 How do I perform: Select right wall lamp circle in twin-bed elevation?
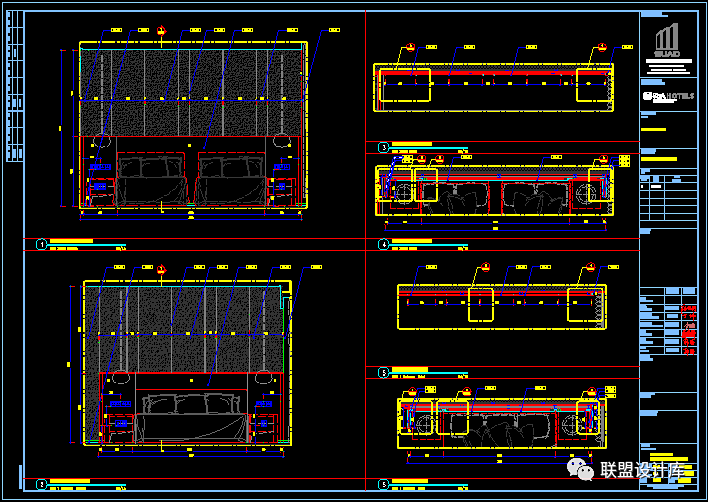(x=281, y=142)
